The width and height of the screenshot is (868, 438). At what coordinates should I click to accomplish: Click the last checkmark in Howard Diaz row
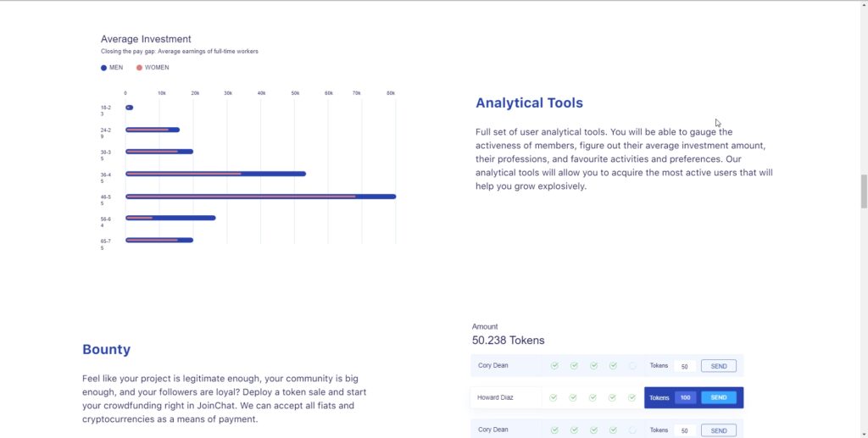(x=632, y=397)
